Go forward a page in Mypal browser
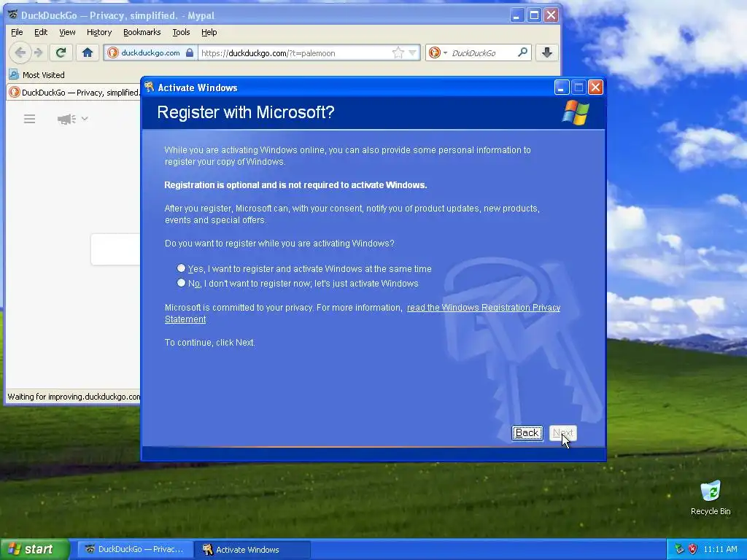Screen dimensions: 747x560 [x=39, y=52]
